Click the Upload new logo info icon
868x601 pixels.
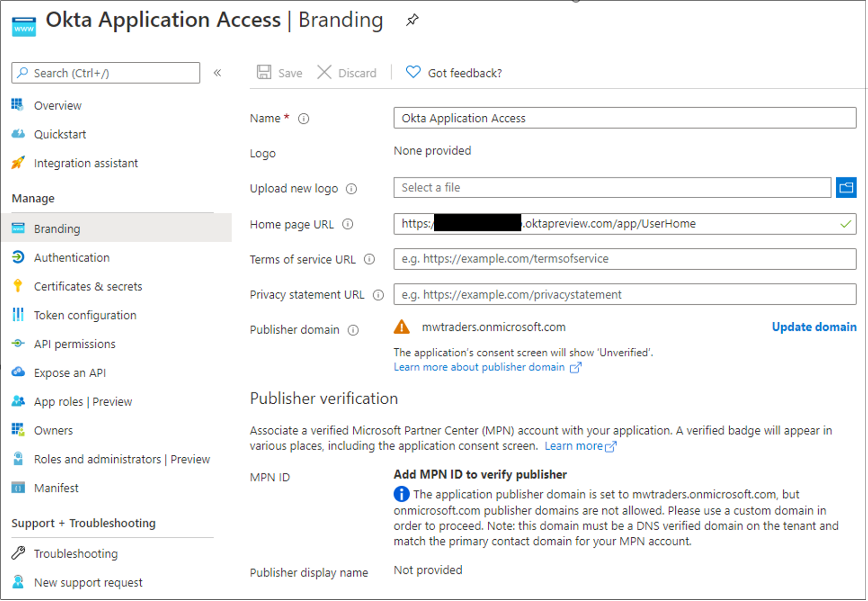[x=351, y=189]
